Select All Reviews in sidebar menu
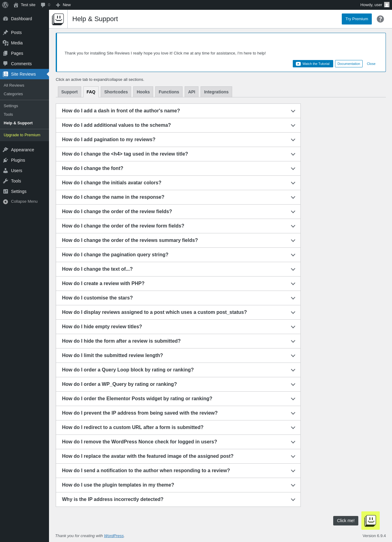The image size is (392, 542). (14, 85)
